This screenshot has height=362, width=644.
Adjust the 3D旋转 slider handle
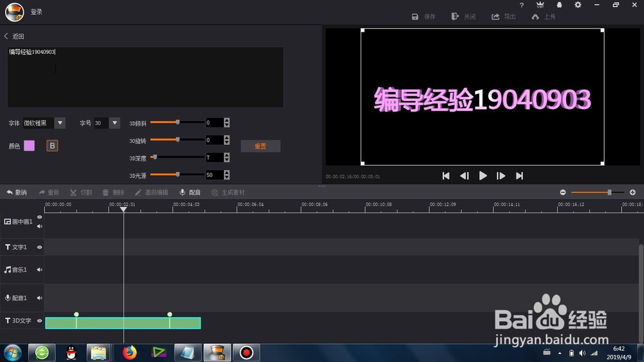pos(178,139)
